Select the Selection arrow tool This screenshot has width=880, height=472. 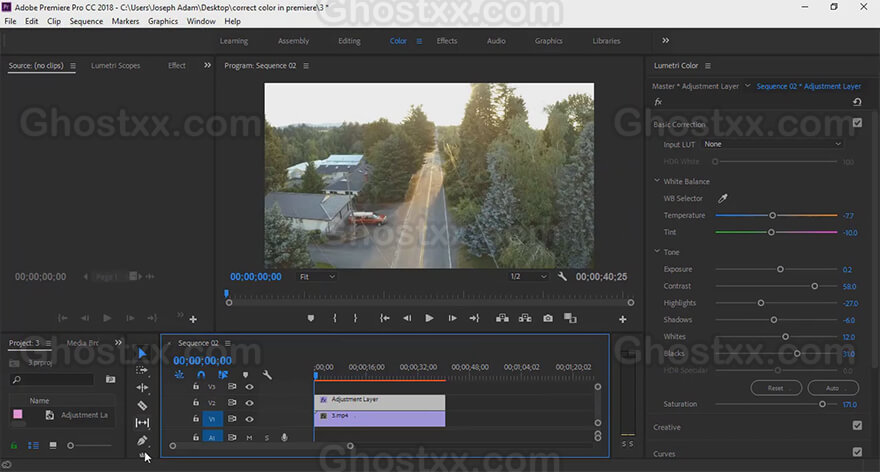(142, 353)
